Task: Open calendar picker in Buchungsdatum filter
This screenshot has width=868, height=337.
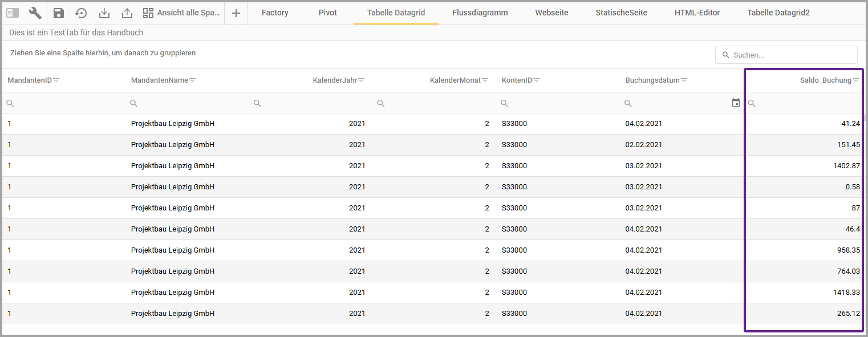Action: tap(736, 103)
